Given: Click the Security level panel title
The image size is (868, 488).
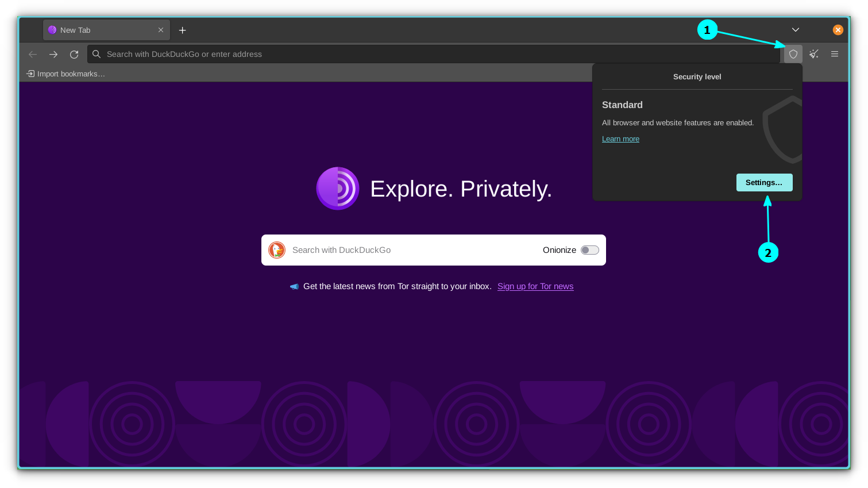Looking at the screenshot, I should point(697,76).
